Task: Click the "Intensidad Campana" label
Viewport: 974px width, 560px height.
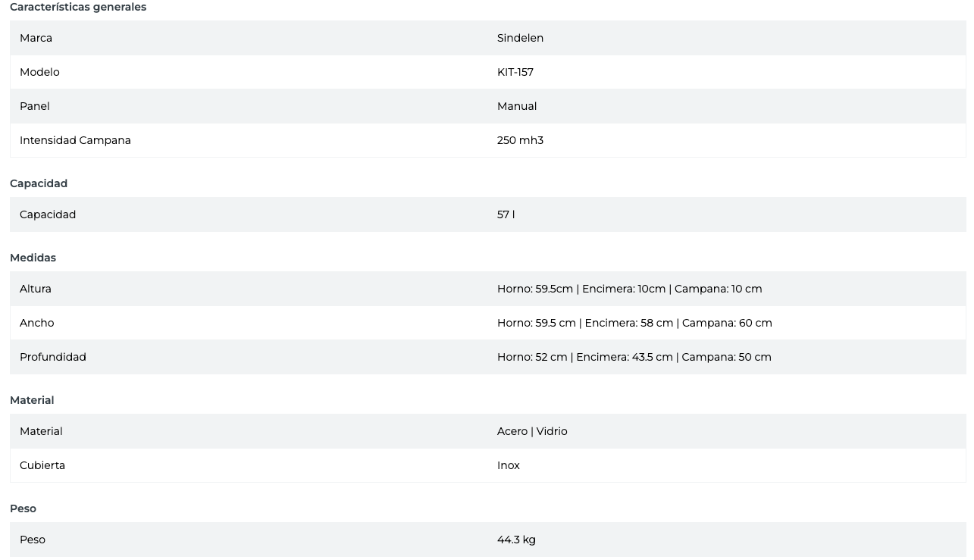Action: [x=75, y=140]
